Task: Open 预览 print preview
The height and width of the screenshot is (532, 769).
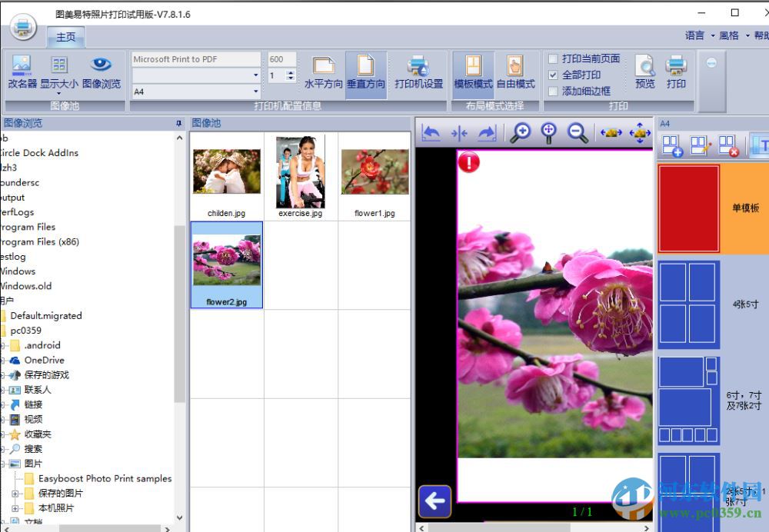Action: pos(645,72)
